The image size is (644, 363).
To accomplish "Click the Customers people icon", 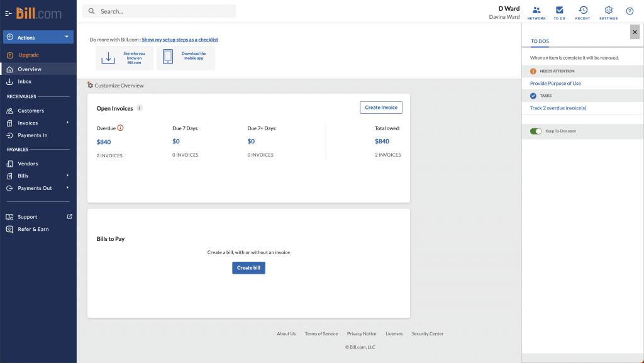I will click(10, 111).
